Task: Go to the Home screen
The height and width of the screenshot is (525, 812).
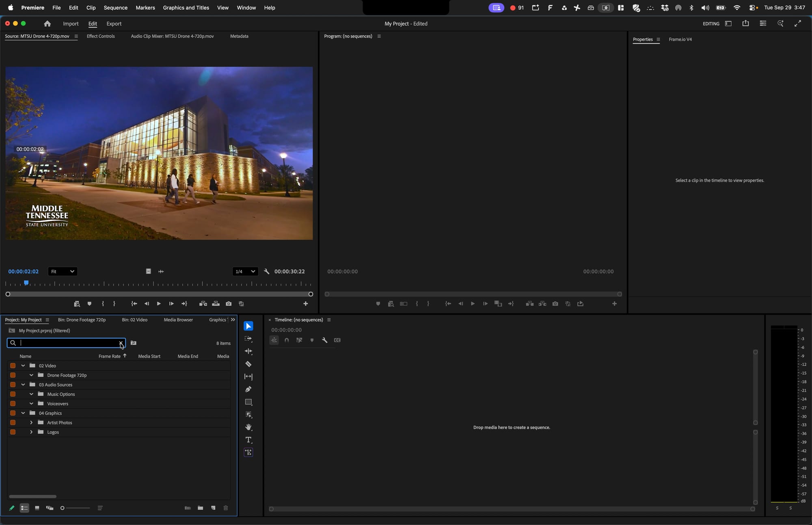Action: [47, 24]
